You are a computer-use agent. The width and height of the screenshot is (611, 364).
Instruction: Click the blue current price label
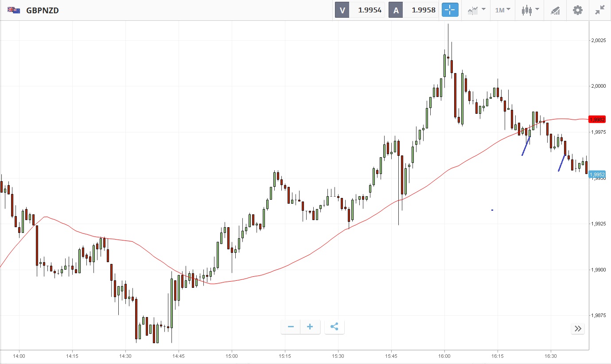(597, 174)
